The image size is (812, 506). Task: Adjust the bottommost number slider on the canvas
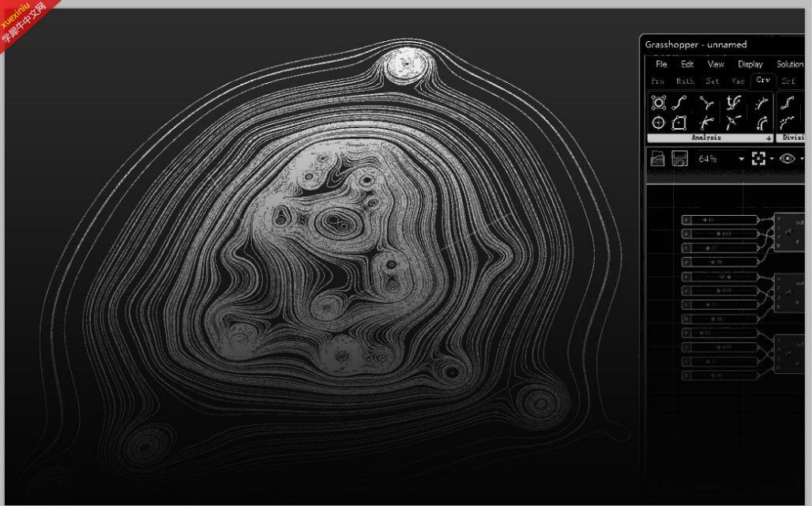click(x=720, y=375)
